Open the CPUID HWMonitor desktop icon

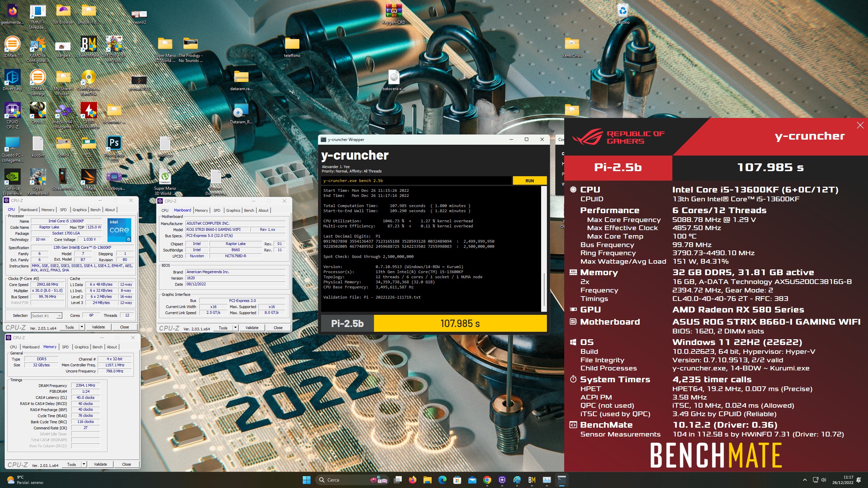(88, 116)
